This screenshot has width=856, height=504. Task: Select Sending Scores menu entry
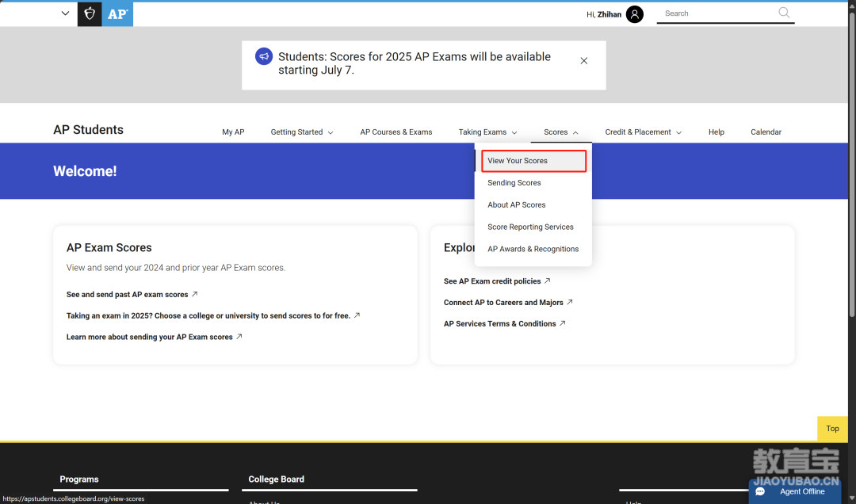(514, 183)
